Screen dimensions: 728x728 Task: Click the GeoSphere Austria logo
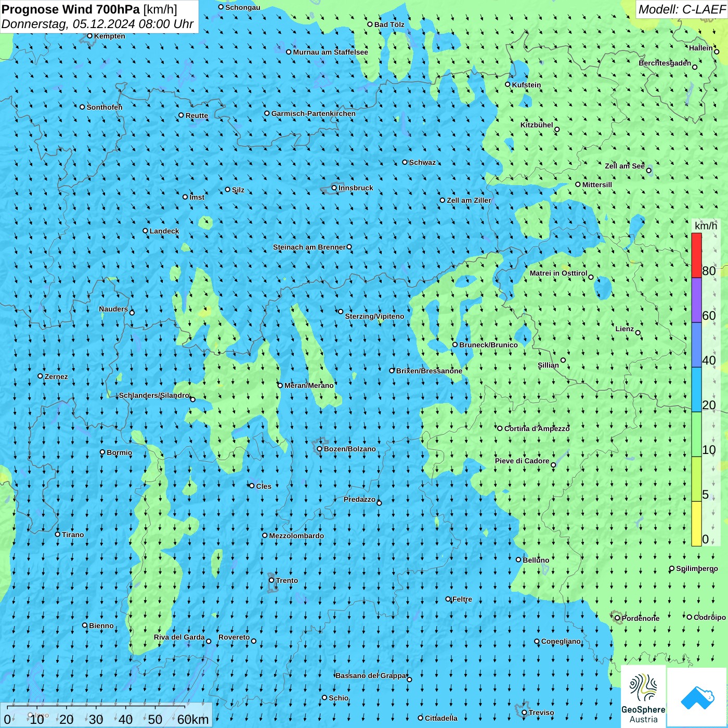[643, 696]
